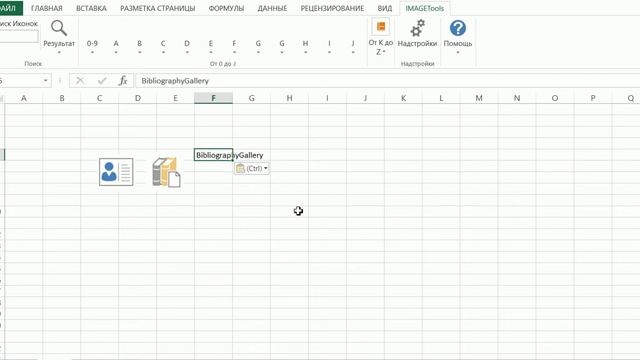The width and height of the screenshot is (640, 360).
Task: Select the column B header in the sheet
Action: click(62, 98)
